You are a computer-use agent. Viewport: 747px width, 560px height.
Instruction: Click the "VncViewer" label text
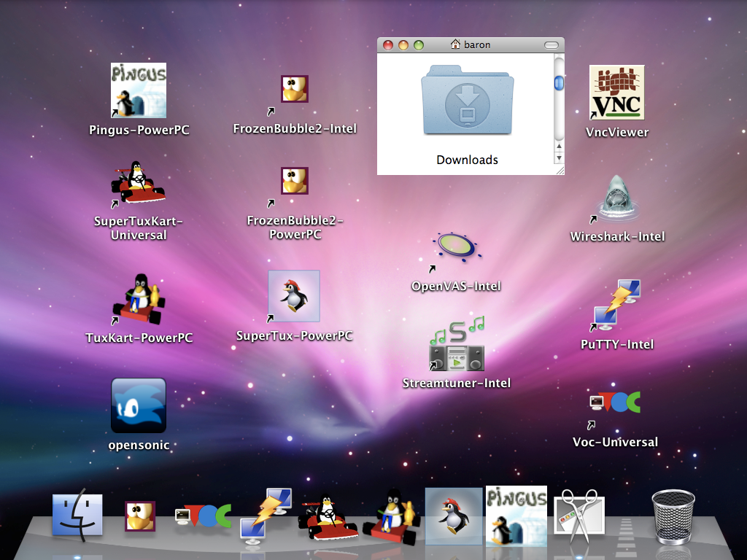click(x=617, y=133)
